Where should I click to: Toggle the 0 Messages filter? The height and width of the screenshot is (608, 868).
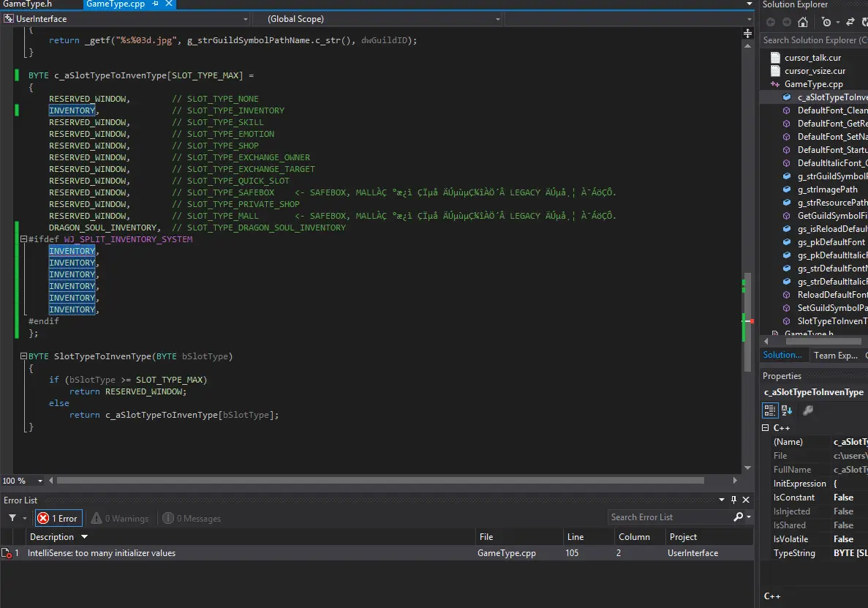192,518
